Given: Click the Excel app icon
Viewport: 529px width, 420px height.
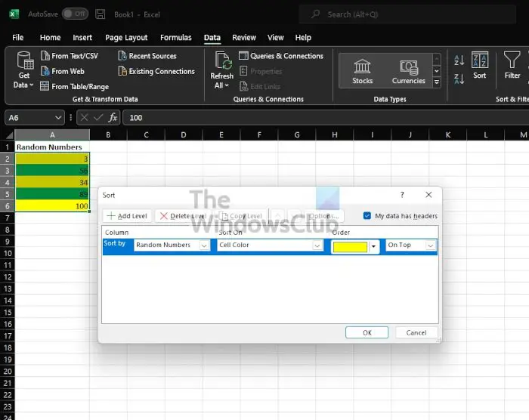Looking at the screenshot, I should click(14, 14).
